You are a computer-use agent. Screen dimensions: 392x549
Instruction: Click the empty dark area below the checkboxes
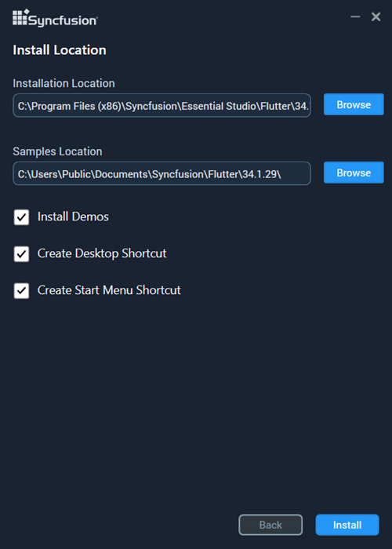(196, 402)
